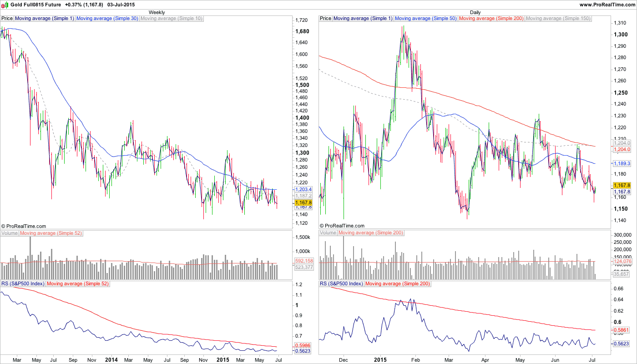637x364 pixels.
Task: Click the 1,187.2 price tag in Weekly chart
Action: pos(303,196)
